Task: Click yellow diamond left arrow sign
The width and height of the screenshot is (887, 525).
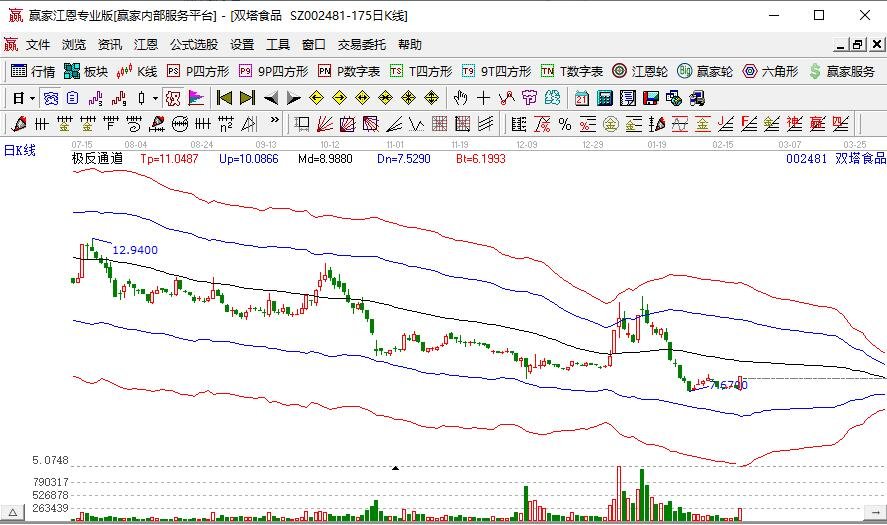Action: point(316,98)
